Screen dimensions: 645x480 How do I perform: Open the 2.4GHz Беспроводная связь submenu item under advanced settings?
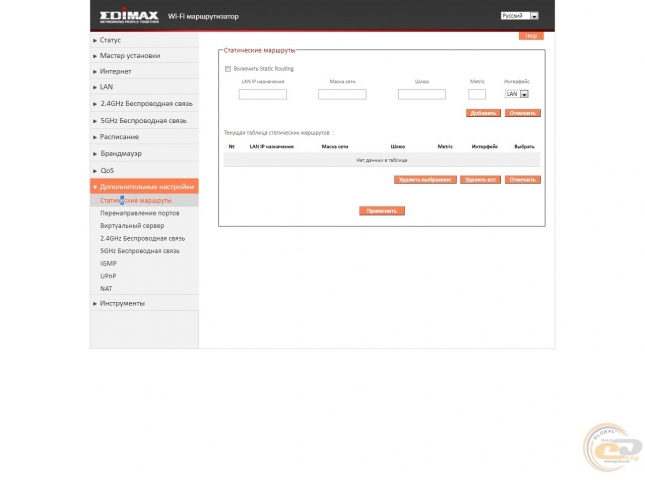click(x=142, y=239)
